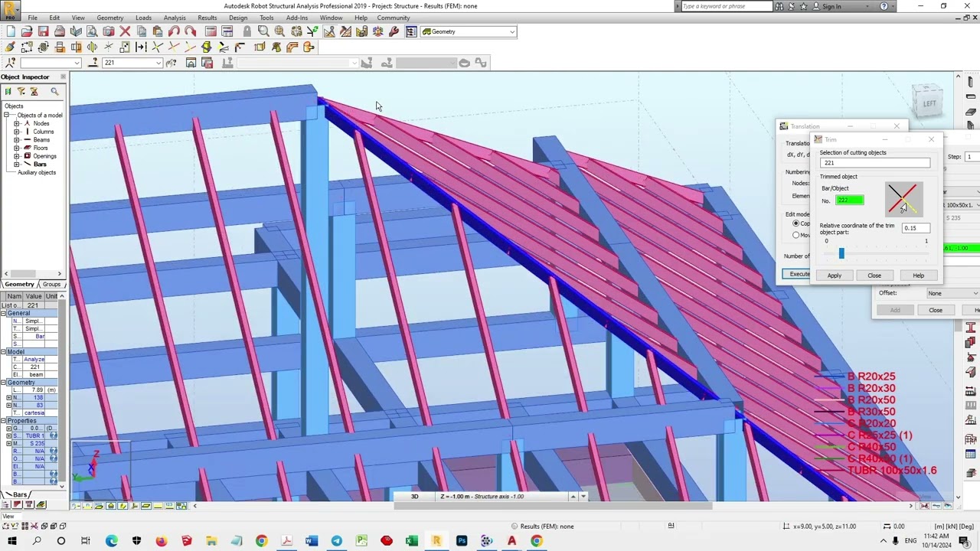Screen dimensions: 980x551
Task: Click the wrench preferences icon
Action: (x=394, y=31)
